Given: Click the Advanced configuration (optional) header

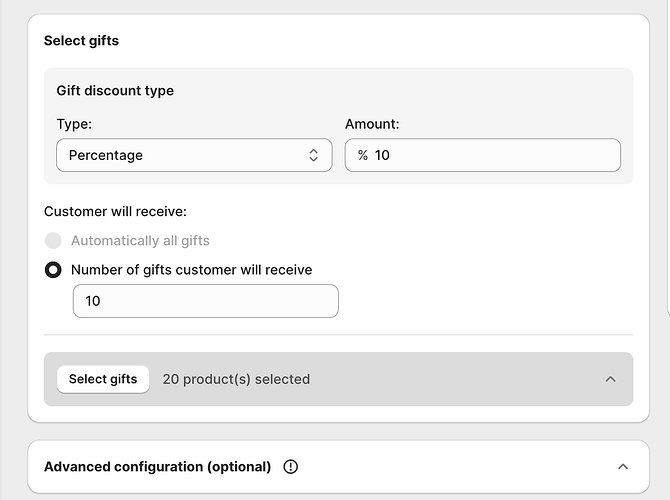Looking at the screenshot, I should [158, 466].
